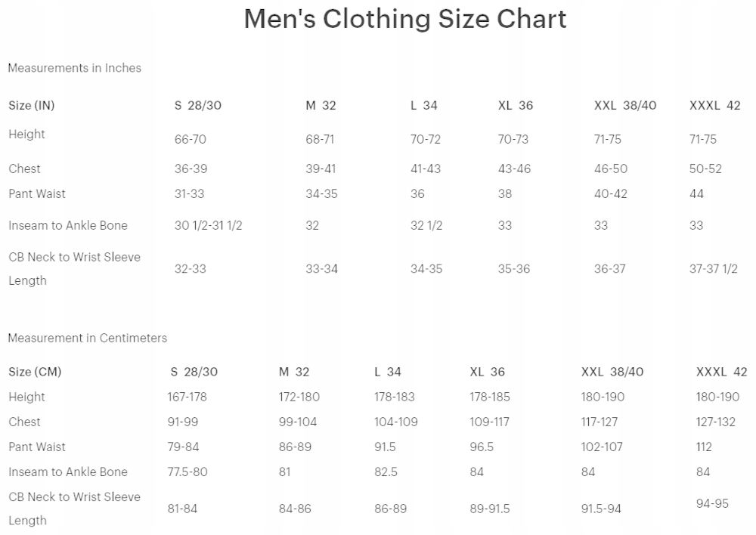The height and width of the screenshot is (535, 756).
Task: Select the "66-70" height cell
Action: click(x=190, y=139)
